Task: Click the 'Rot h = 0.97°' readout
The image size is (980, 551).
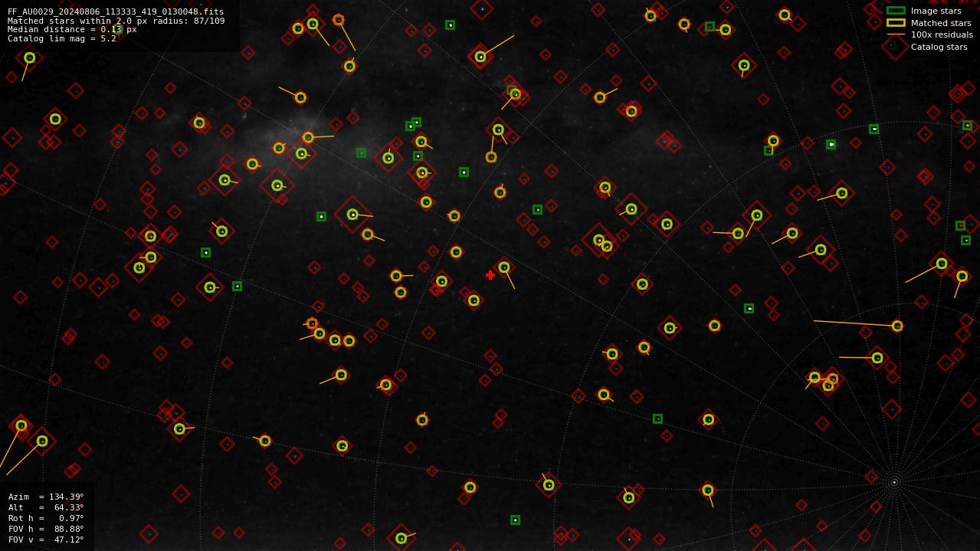Action: (x=46, y=518)
